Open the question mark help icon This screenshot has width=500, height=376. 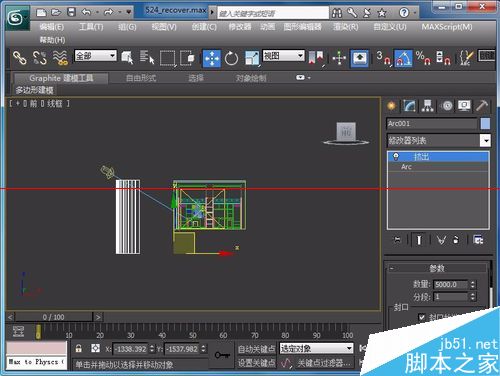click(404, 13)
